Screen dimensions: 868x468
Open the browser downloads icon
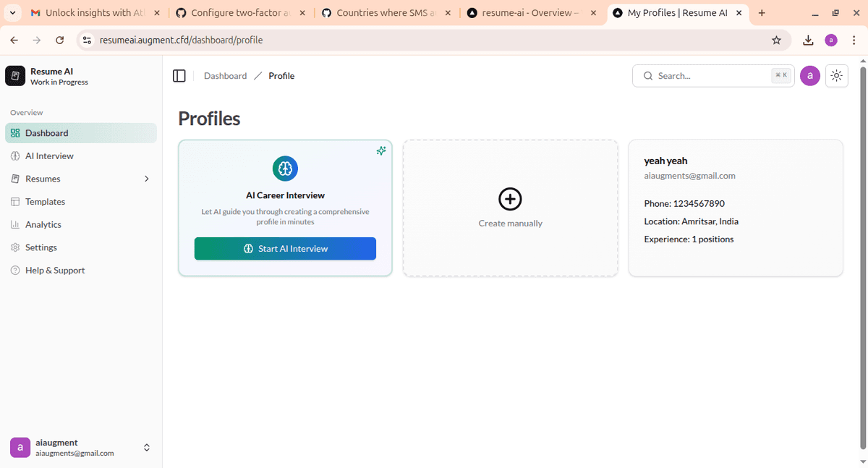tap(808, 41)
